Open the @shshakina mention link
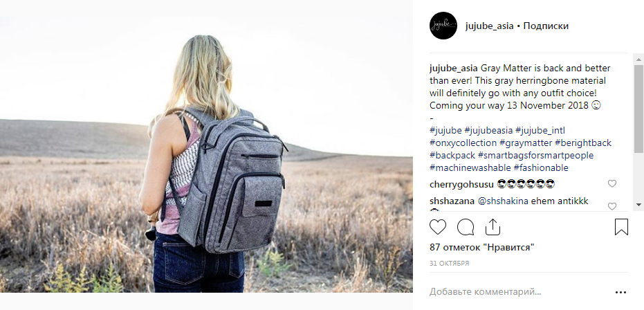644x310 pixels. pyautogui.click(x=503, y=201)
